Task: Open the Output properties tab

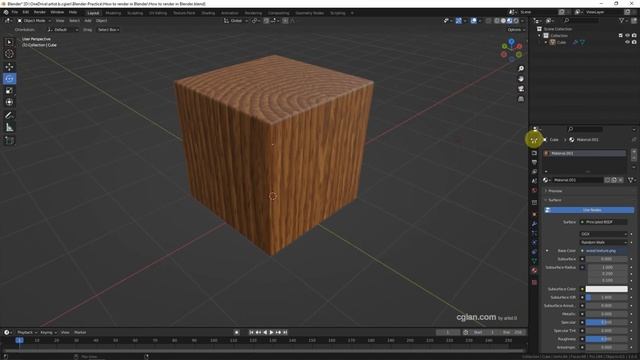Action: coord(534,162)
